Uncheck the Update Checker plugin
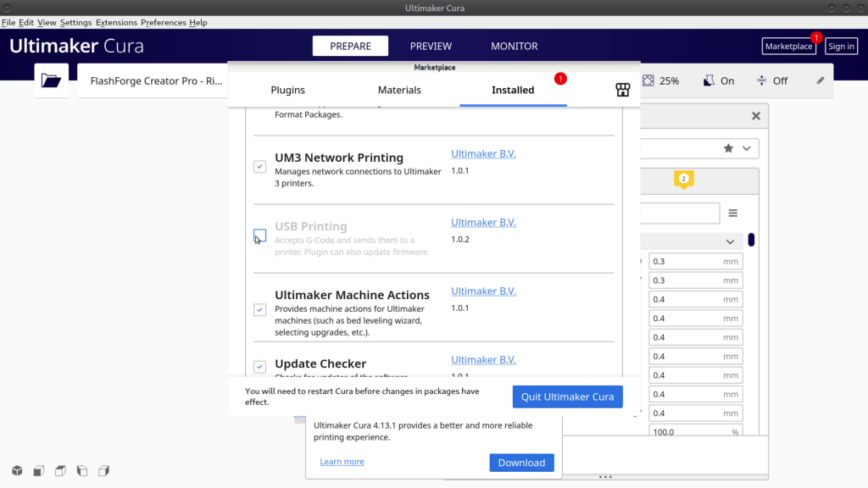The width and height of the screenshot is (868, 488). pyautogui.click(x=259, y=366)
